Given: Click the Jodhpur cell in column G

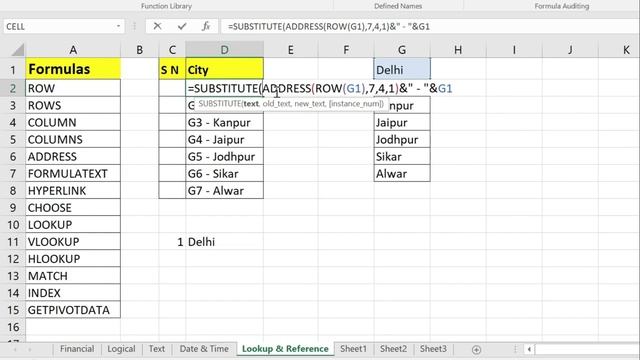Looking at the screenshot, I should click(402, 140).
